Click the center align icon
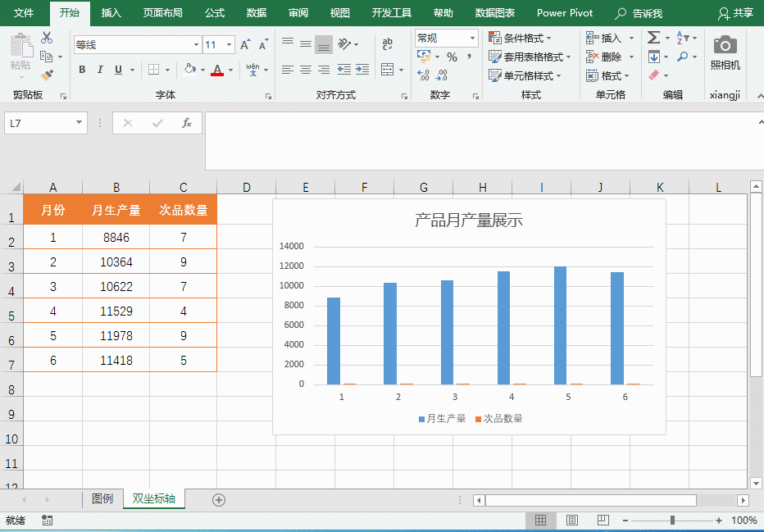This screenshot has width=764, height=532. (x=305, y=70)
